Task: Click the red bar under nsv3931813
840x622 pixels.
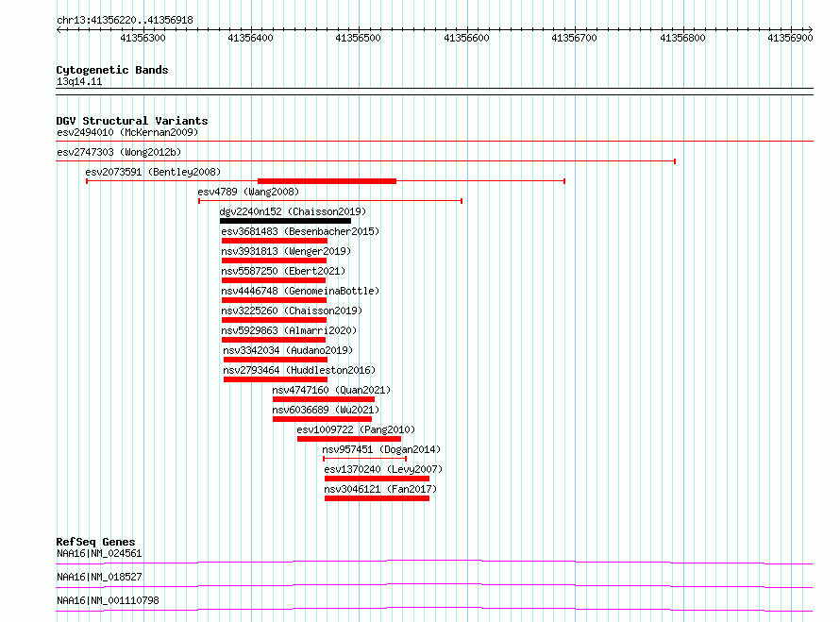Action: [x=274, y=261]
